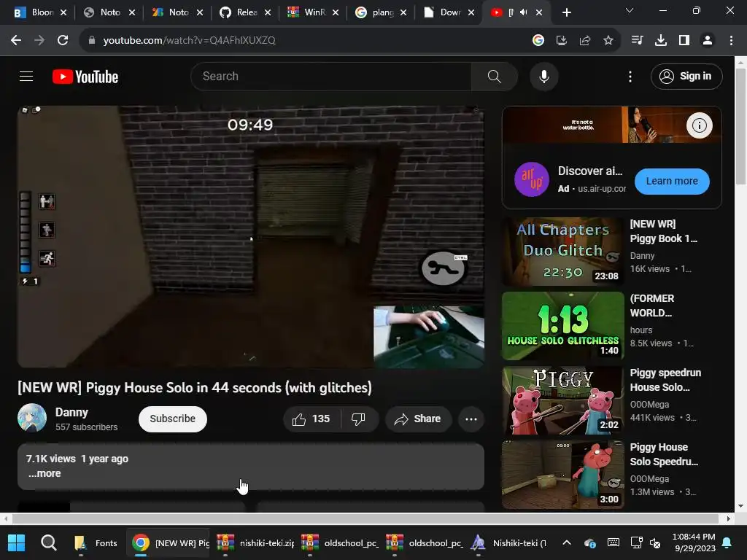Image resolution: width=747 pixels, height=560 pixels.
Task: Expand the description with ...more
Action: tap(44, 474)
